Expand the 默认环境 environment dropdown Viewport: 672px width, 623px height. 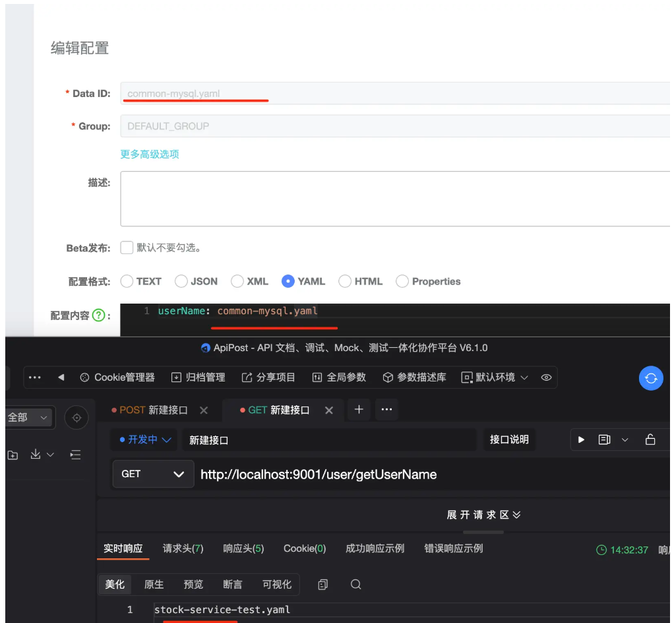[495, 377]
